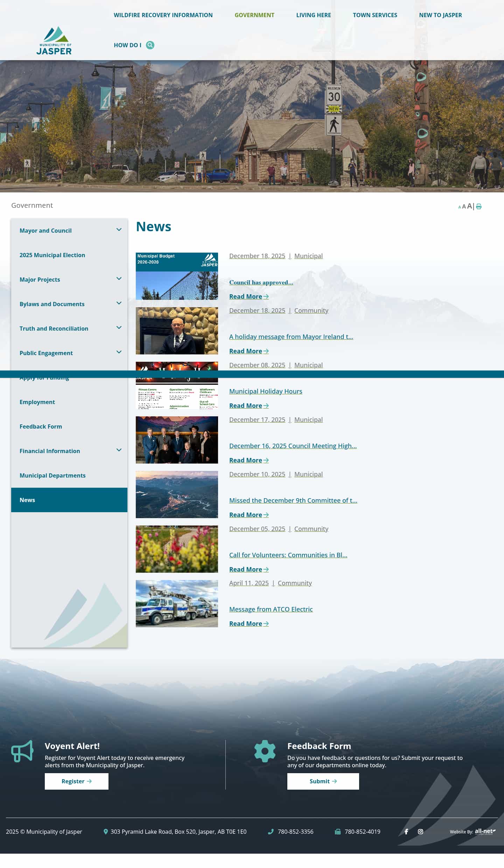Open the New to Jasper menu
The image size is (504, 868).
coord(441,15)
